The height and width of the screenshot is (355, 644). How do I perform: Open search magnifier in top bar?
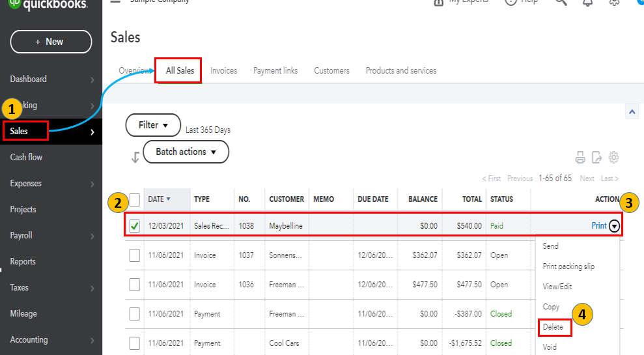point(561,2)
